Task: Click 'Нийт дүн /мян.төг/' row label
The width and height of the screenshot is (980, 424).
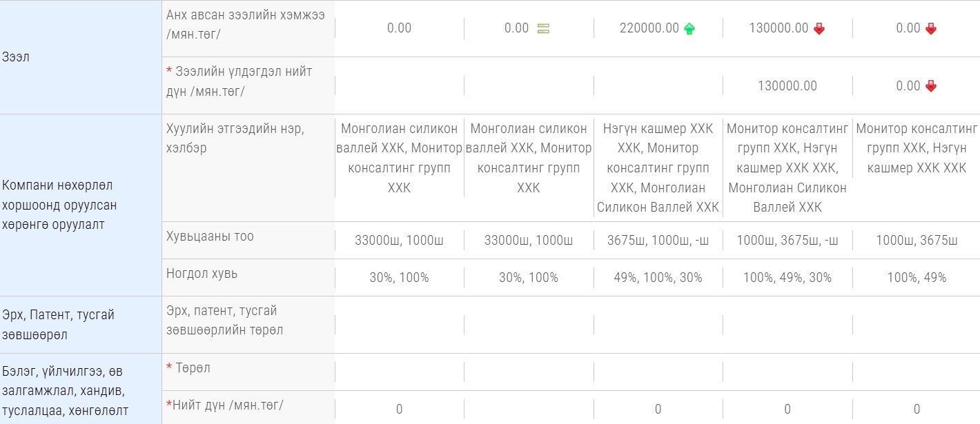Action: (x=225, y=405)
